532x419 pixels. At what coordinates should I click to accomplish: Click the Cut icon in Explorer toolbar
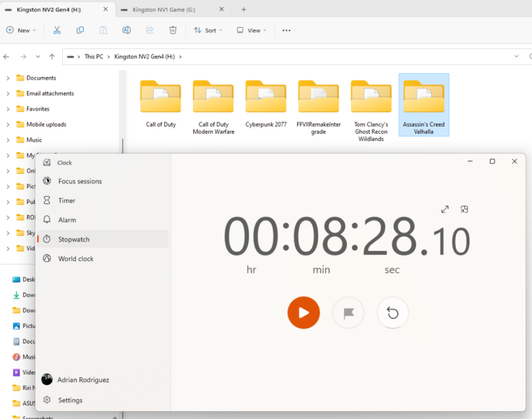(57, 30)
